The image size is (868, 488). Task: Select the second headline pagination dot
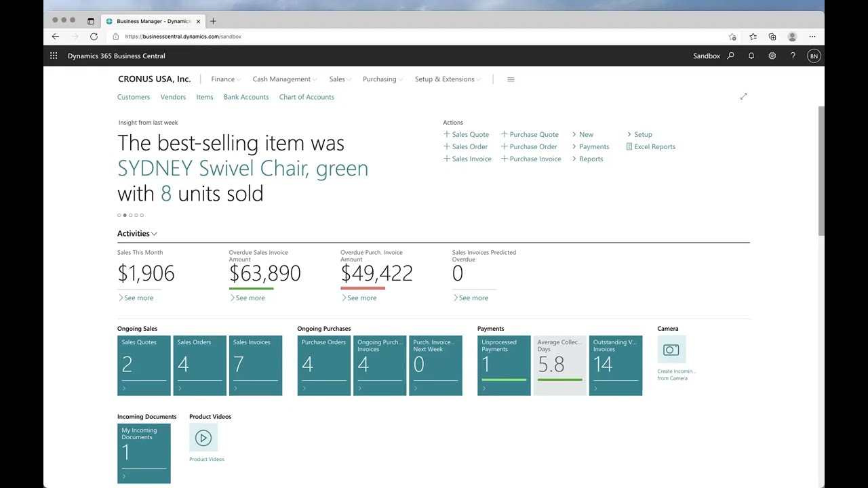(125, 215)
